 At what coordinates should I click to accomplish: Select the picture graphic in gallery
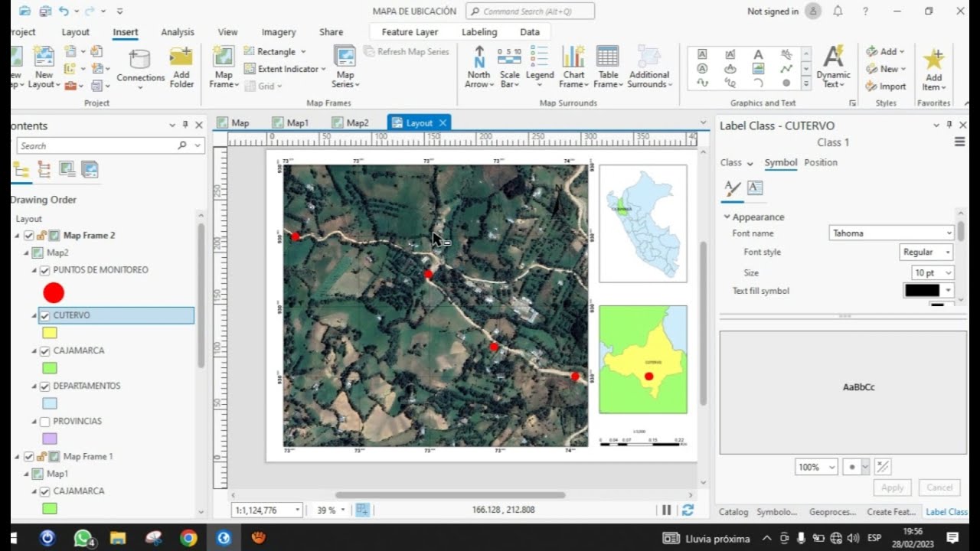click(758, 69)
